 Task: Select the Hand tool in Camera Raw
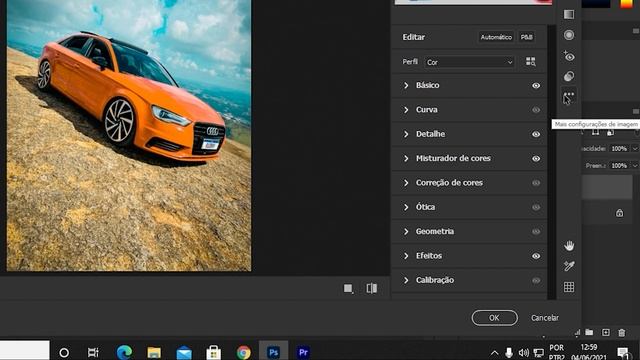(569, 245)
